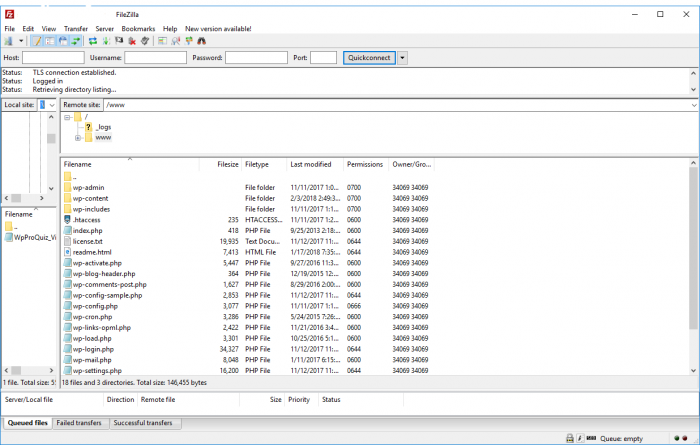
Task: Open the Bookmarks menu
Action: [x=138, y=29]
